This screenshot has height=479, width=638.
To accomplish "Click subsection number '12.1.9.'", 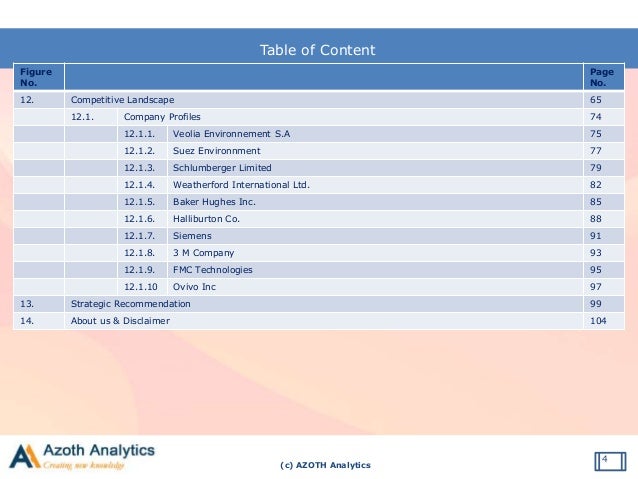I will tap(139, 270).
